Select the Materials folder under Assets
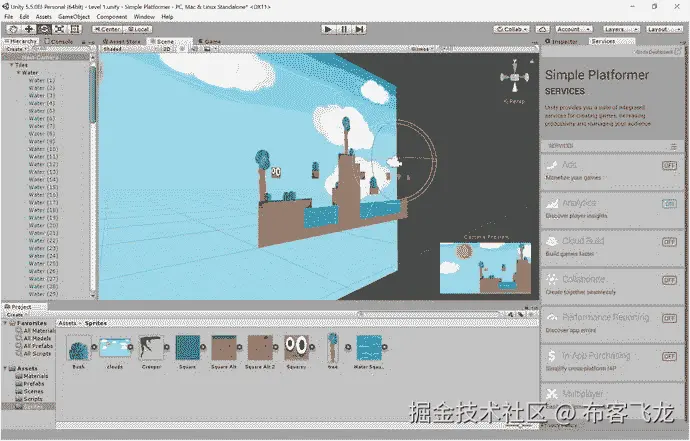Screen dimensions: 690x441 [x=32, y=376]
